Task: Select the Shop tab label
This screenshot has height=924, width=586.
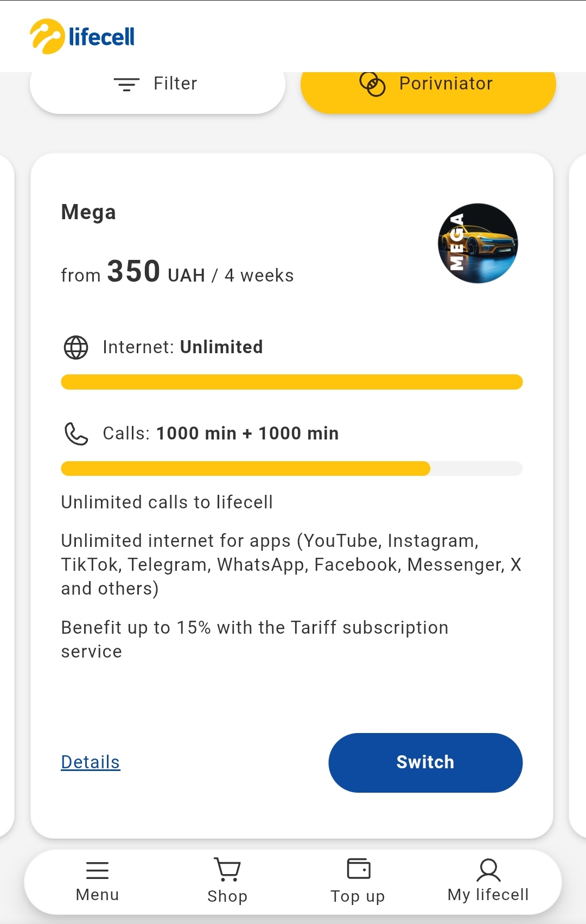Action: point(227,896)
